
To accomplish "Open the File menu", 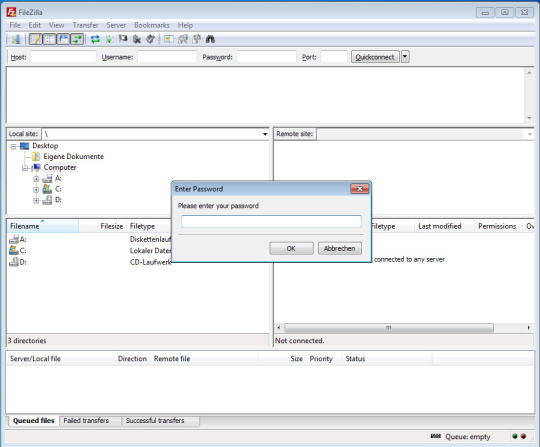I will (x=15, y=25).
